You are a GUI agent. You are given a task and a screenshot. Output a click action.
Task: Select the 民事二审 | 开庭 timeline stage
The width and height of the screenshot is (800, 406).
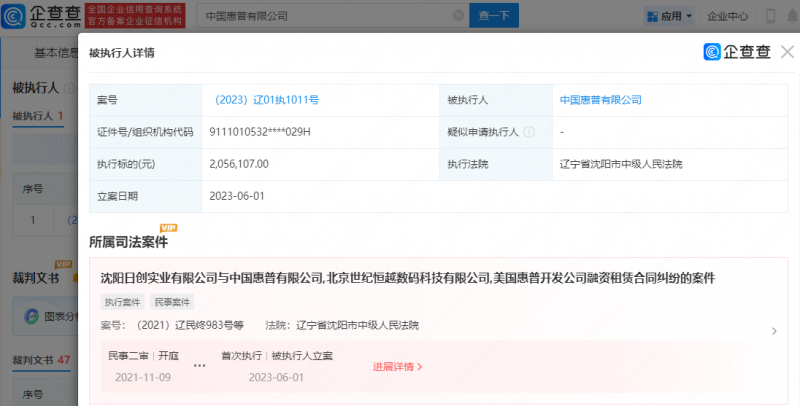point(143,356)
